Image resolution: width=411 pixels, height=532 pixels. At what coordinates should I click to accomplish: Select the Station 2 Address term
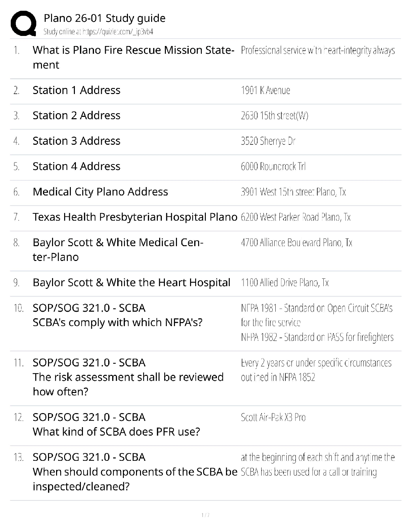[x=76, y=115]
